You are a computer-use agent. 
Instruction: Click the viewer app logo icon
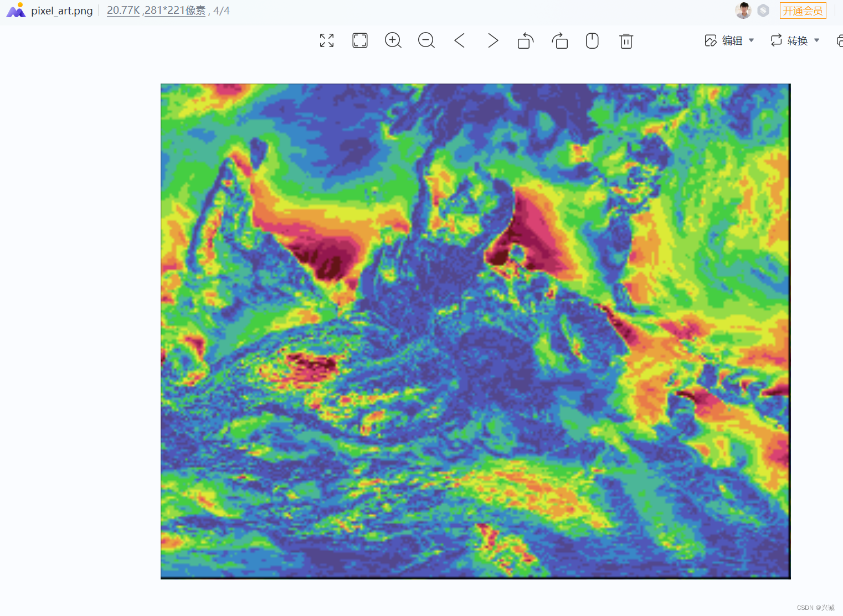click(16, 11)
